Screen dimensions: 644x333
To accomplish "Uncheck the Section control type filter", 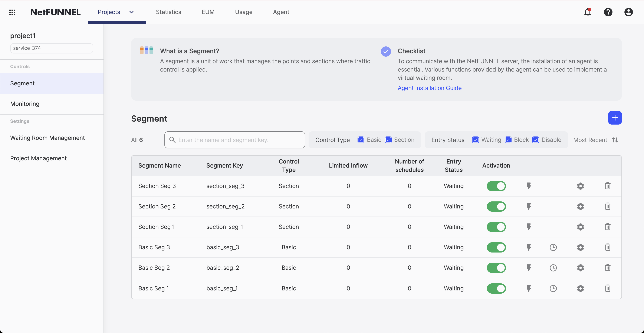I will [x=388, y=140].
